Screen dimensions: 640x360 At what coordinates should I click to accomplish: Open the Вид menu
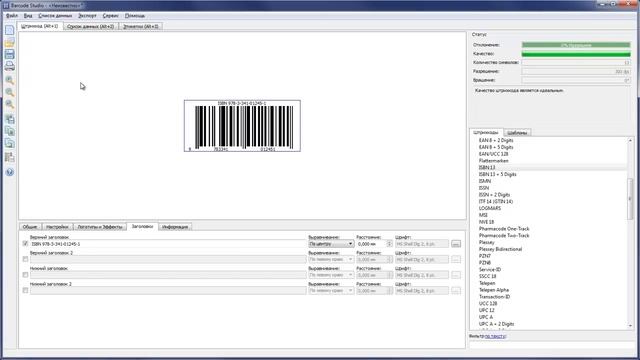pyautogui.click(x=28, y=16)
